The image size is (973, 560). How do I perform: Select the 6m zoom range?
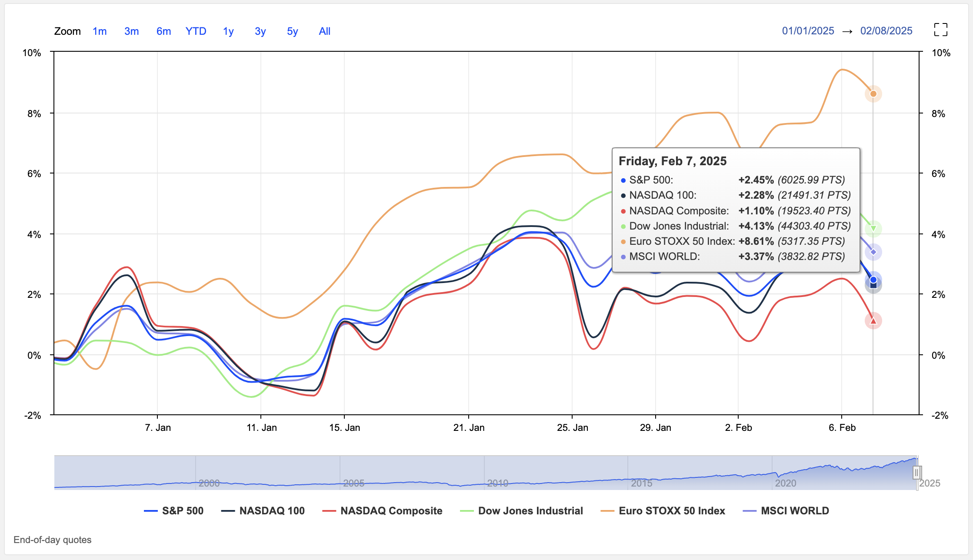tap(163, 31)
